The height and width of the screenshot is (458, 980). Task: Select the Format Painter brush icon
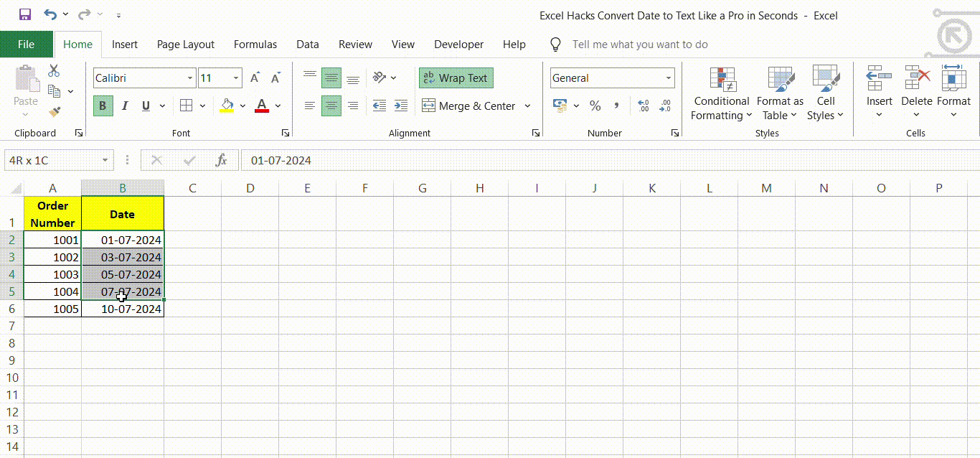click(54, 111)
